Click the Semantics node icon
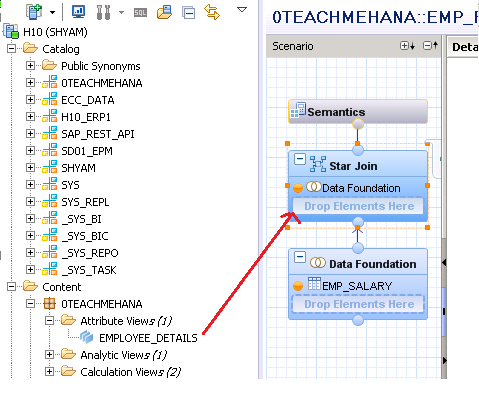 298,110
